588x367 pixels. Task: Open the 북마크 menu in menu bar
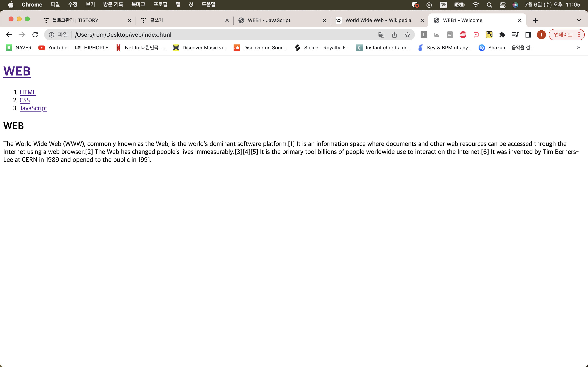click(138, 4)
